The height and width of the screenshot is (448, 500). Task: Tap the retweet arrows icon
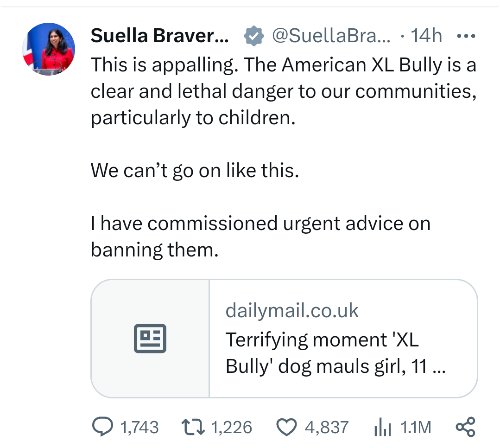click(193, 427)
